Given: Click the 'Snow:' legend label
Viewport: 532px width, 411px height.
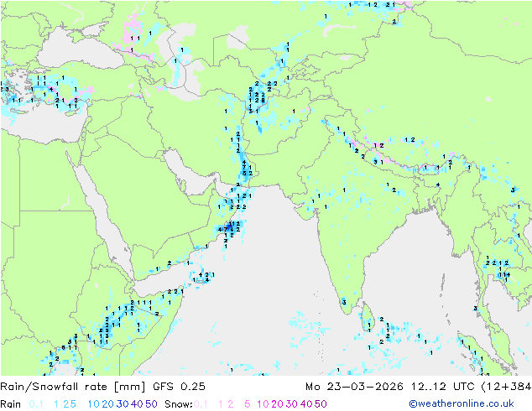Looking at the screenshot, I should coord(179,404).
